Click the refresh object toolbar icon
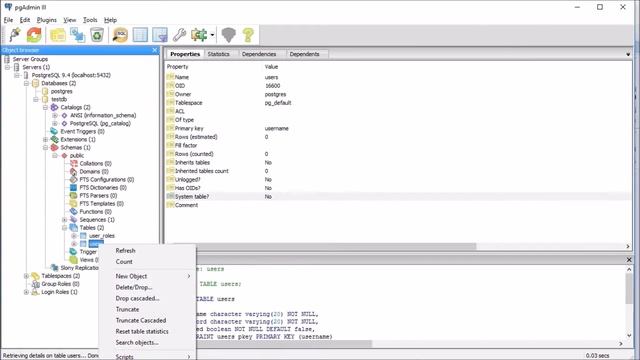 point(34,35)
